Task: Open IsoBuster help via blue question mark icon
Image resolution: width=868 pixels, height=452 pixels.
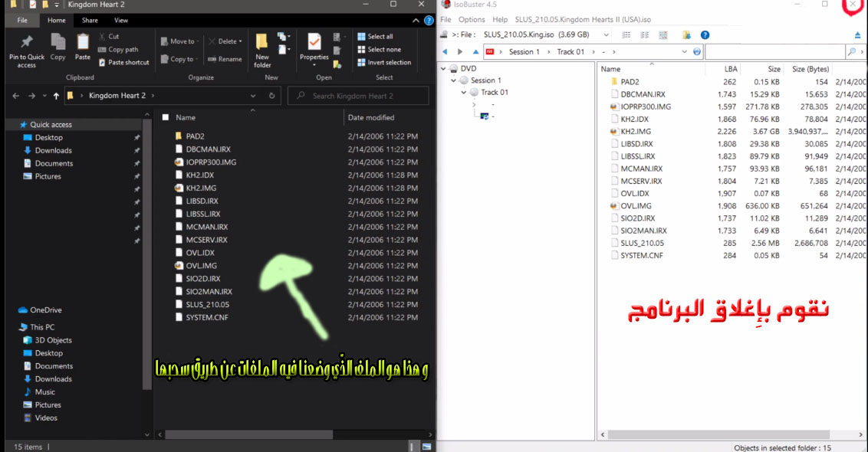Action: [x=705, y=35]
